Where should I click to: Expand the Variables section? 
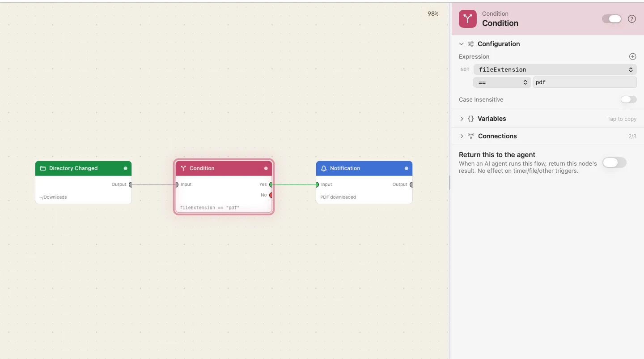[x=462, y=119]
